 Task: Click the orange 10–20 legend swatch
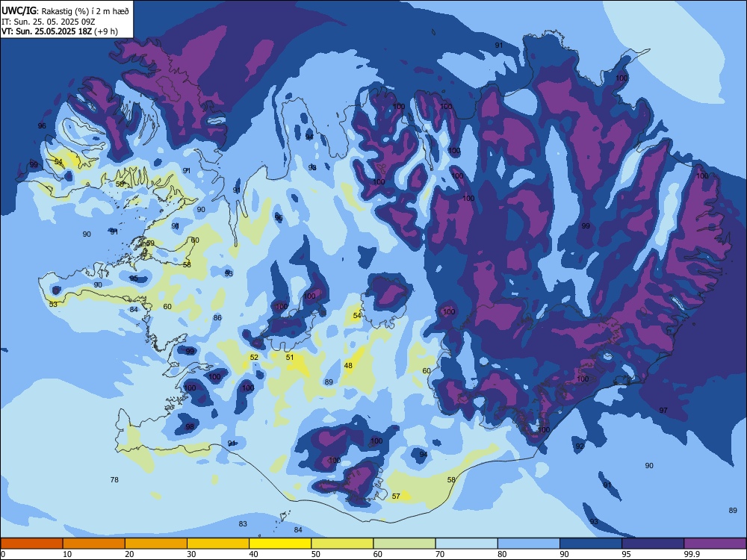pyautogui.click(x=94, y=544)
